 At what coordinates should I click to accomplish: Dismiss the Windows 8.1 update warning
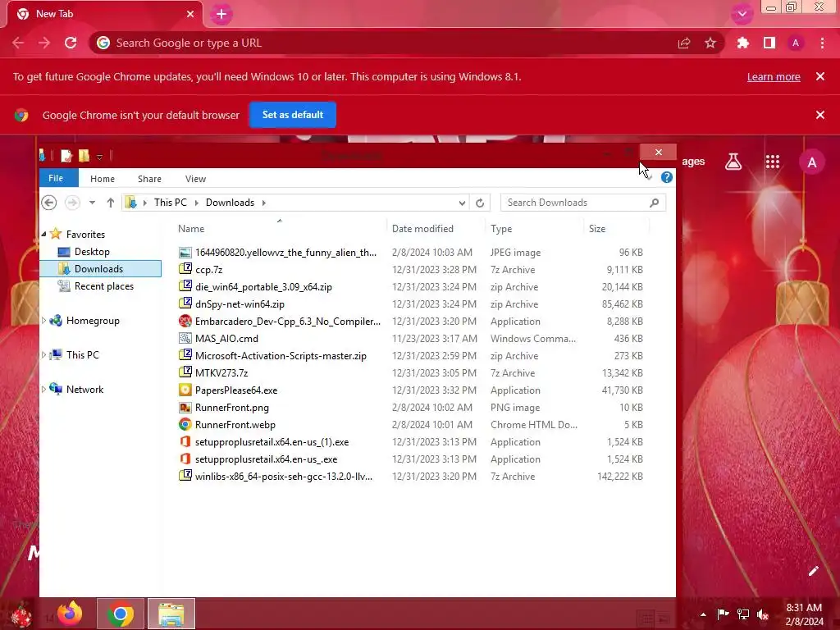(820, 76)
